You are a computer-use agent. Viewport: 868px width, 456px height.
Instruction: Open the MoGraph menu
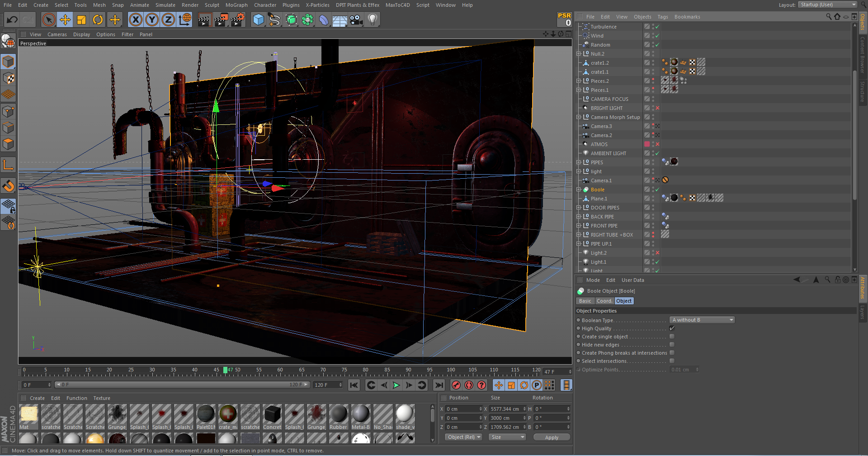click(236, 5)
